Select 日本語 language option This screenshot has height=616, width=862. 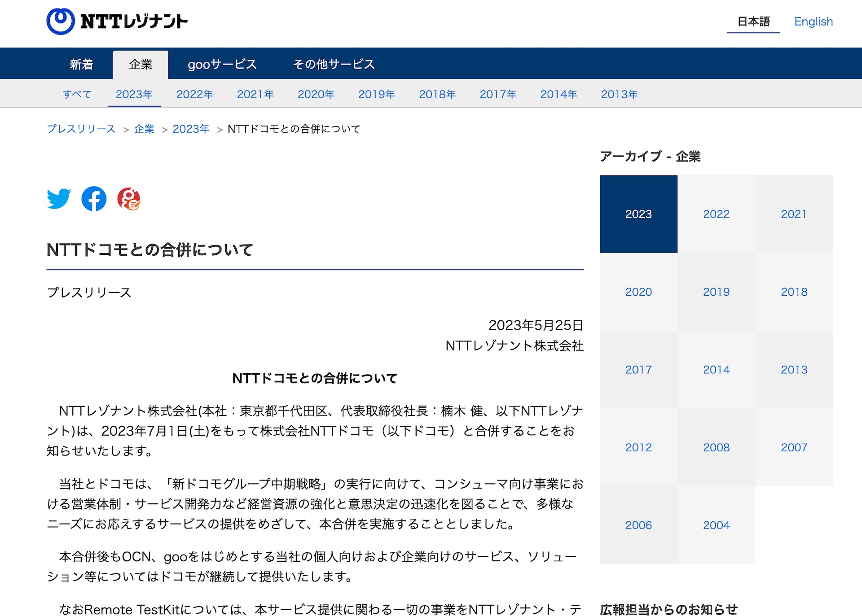point(753,22)
